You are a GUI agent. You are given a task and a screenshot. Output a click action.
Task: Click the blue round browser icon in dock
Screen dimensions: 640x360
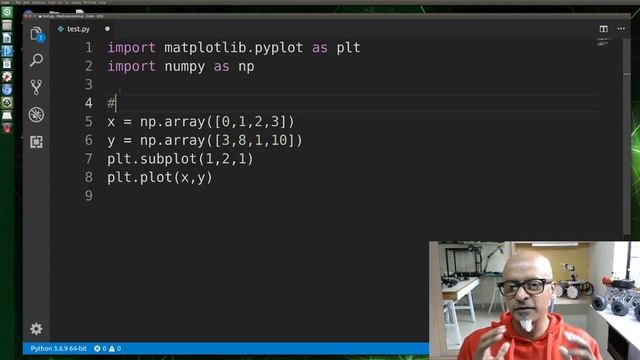[x=7, y=90]
